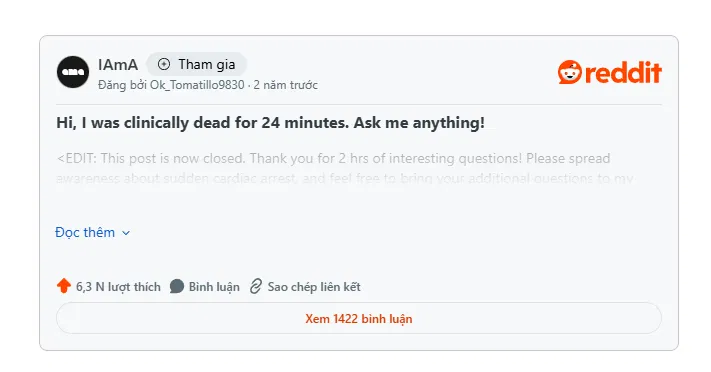Image resolution: width=711 pixels, height=372 pixels.
Task: Click the Reddit Snoo mascot icon
Action: (570, 72)
